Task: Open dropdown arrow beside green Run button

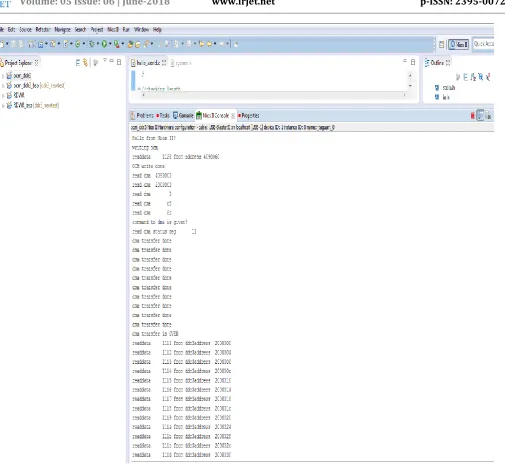Action: (x=110, y=44)
